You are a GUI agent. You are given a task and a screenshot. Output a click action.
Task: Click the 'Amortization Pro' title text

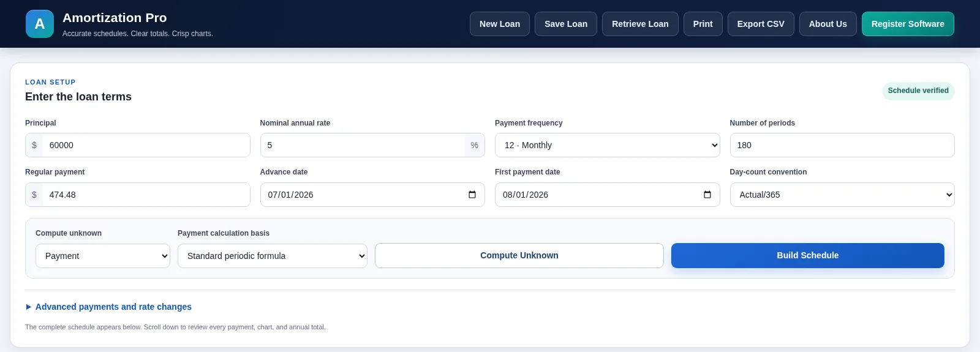[115, 18]
